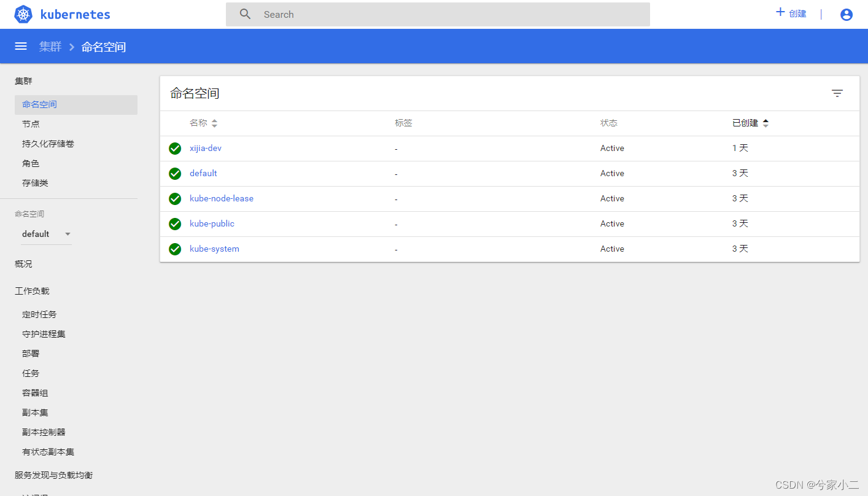868x496 pixels.
Task: Open the xijia-dev namespace link
Action: pos(206,148)
